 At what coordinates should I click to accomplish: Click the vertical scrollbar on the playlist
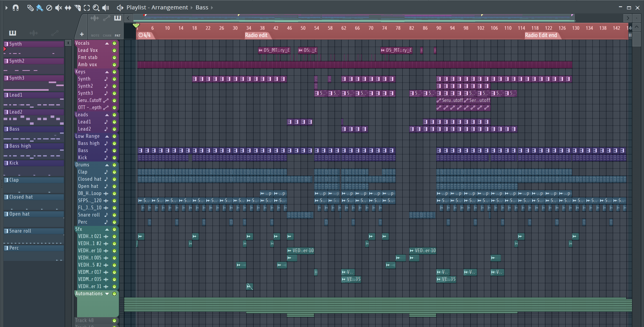[x=636, y=39]
